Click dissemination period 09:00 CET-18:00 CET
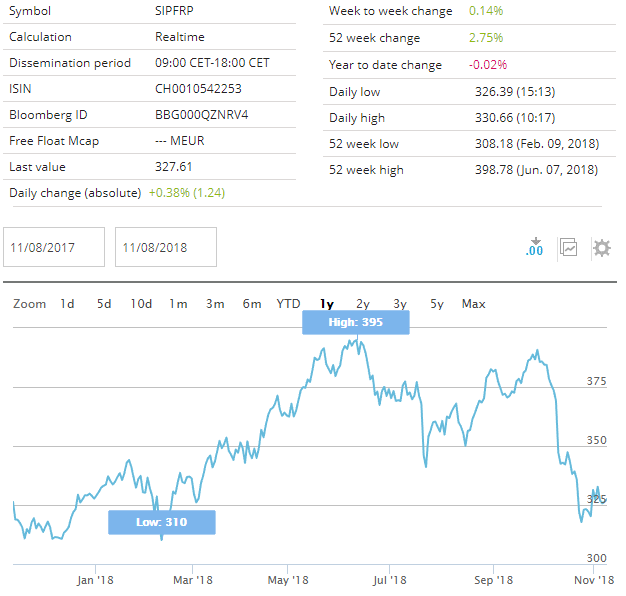 [212, 63]
